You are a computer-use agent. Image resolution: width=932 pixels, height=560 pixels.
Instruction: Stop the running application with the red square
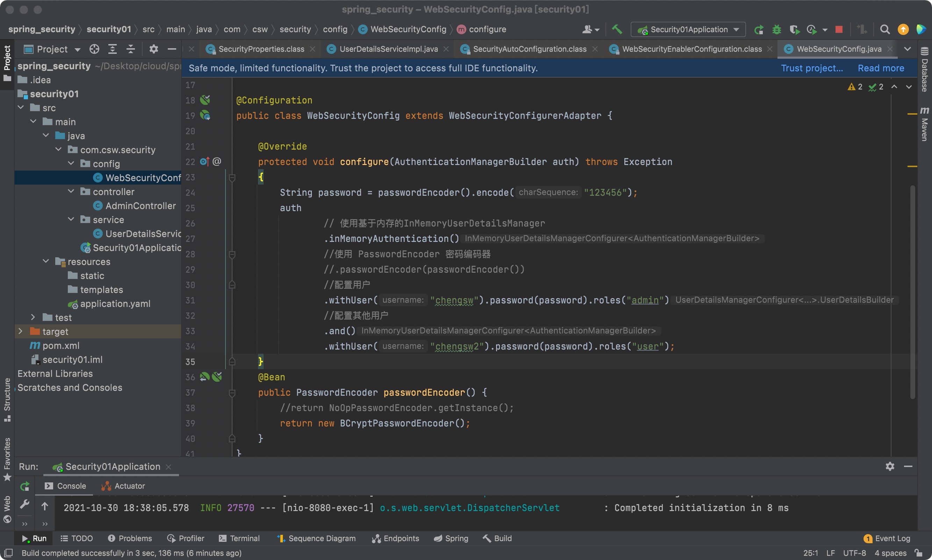tap(839, 29)
